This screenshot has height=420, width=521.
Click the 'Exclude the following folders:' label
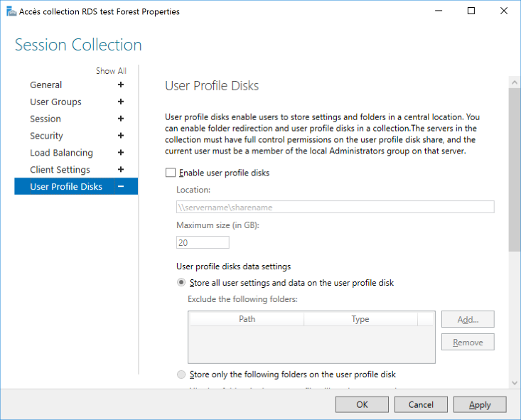pos(242,299)
